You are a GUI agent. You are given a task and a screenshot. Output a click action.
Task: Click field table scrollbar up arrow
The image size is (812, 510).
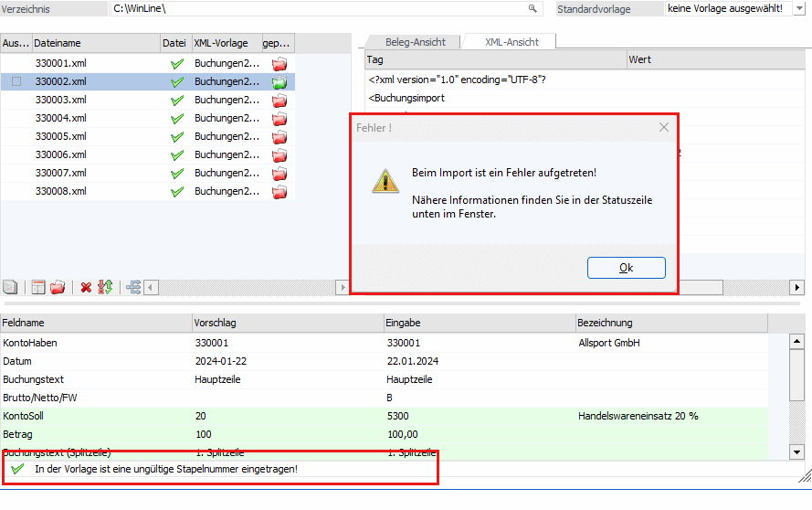click(x=796, y=341)
